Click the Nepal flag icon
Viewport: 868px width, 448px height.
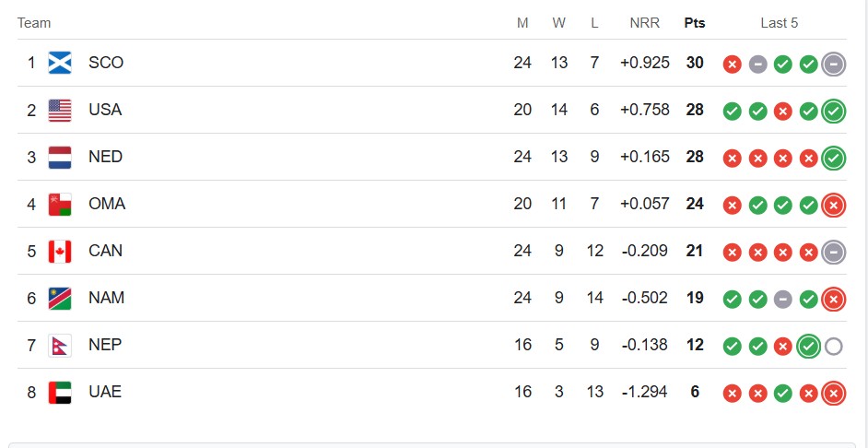[60, 346]
